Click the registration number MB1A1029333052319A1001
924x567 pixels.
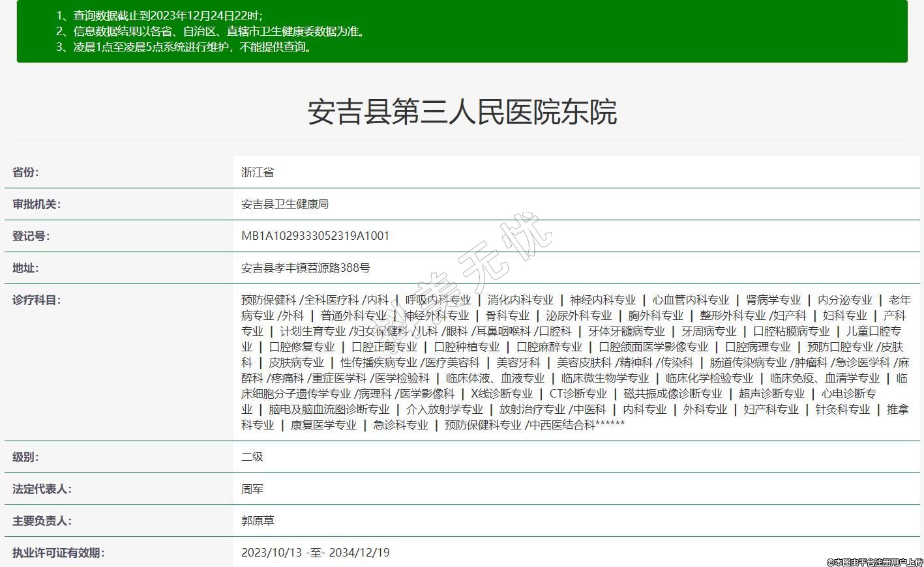tap(315, 236)
